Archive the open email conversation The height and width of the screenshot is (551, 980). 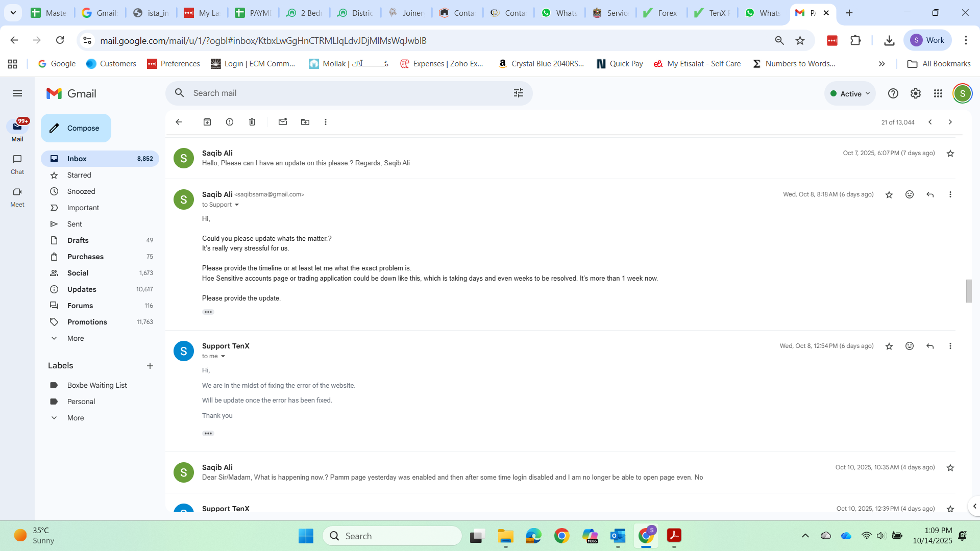click(207, 122)
